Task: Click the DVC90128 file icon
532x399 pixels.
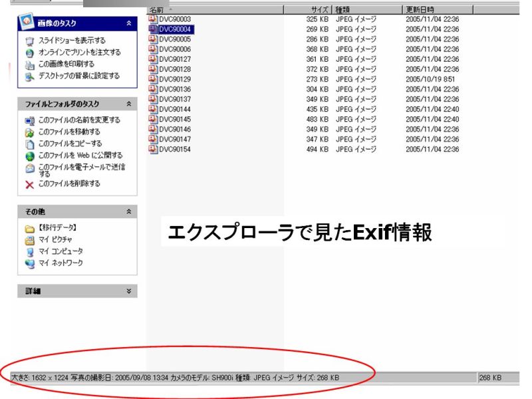Action: pyautogui.click(x=153, y=69)
